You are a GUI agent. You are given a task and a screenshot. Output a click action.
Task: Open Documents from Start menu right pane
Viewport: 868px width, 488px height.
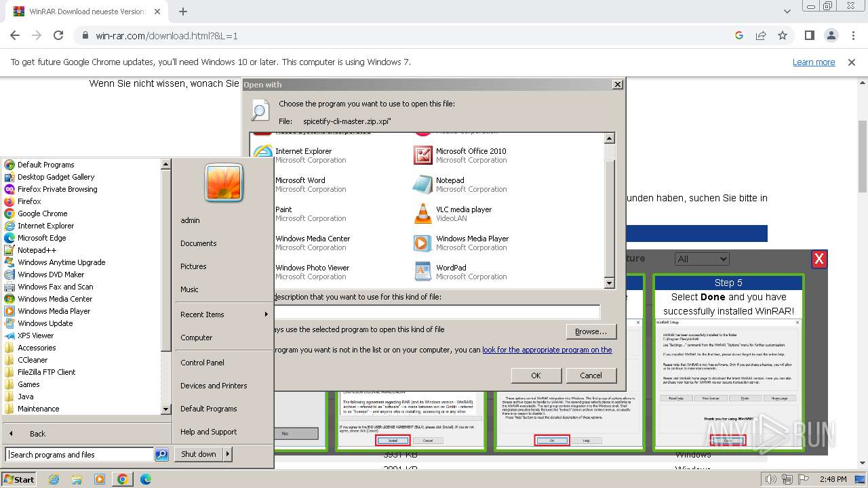[199, 243]
